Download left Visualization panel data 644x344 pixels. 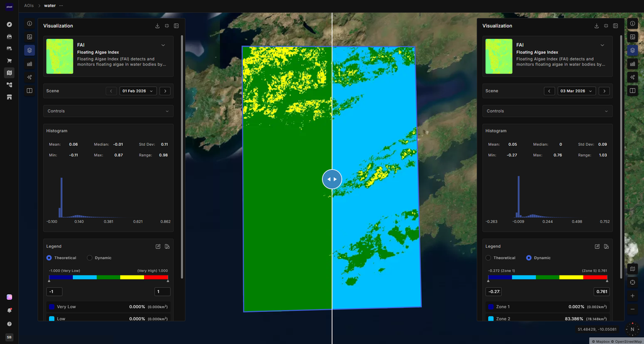point(157,26)
